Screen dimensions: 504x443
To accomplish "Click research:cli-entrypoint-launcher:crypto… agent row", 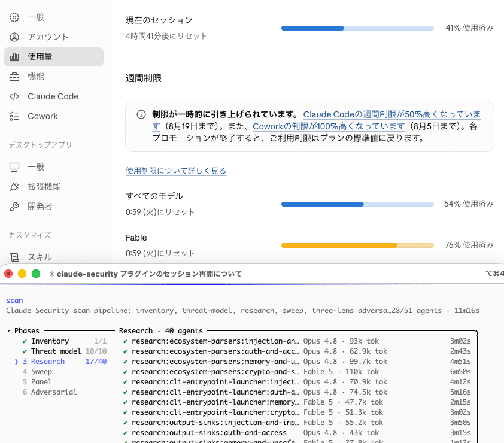I will 297,412.
